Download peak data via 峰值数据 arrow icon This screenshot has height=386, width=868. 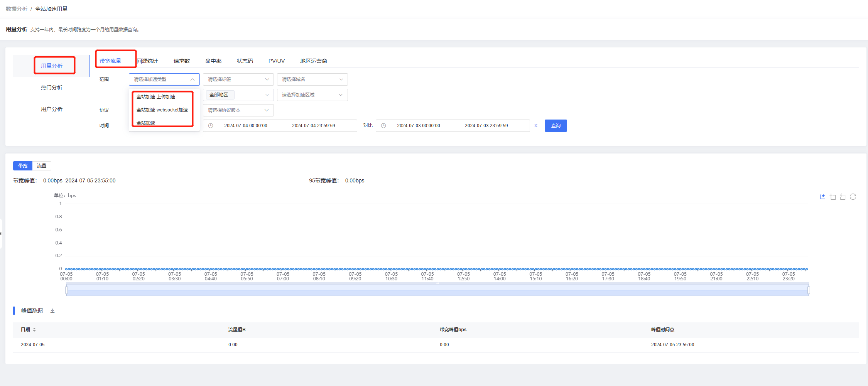52,310
